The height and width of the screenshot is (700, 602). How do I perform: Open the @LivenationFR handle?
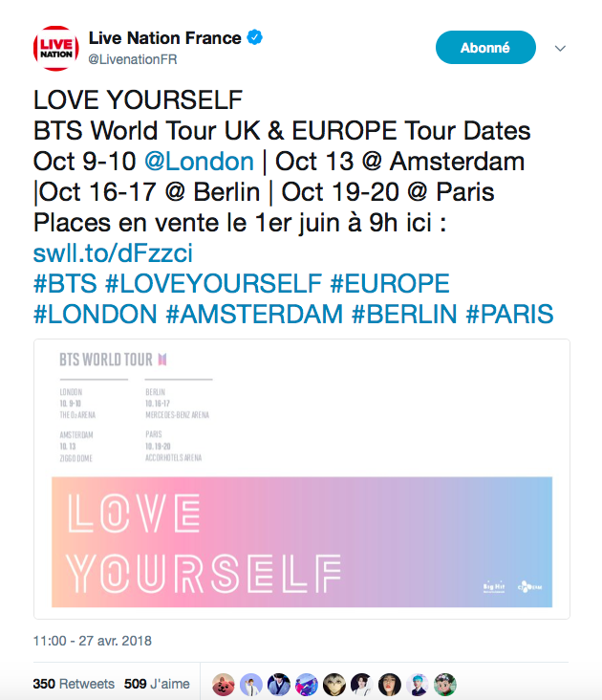133,59
